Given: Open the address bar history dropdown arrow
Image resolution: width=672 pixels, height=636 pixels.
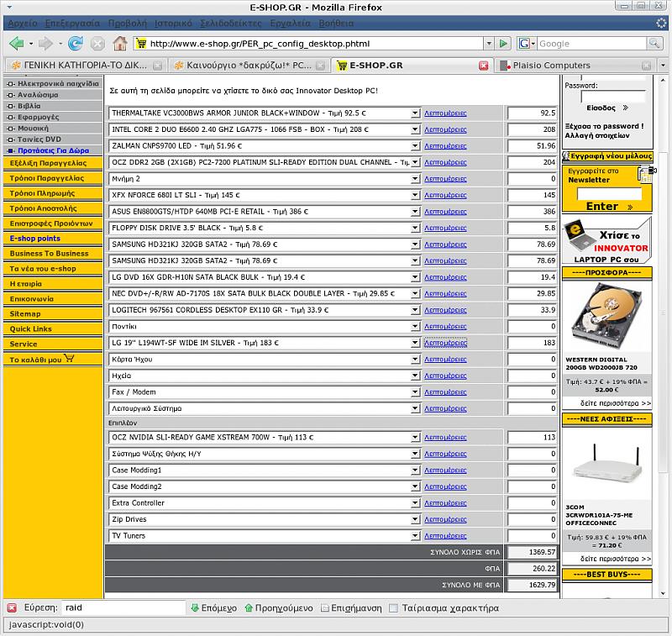Looking at the screenshot, I should tap(489, 44).
